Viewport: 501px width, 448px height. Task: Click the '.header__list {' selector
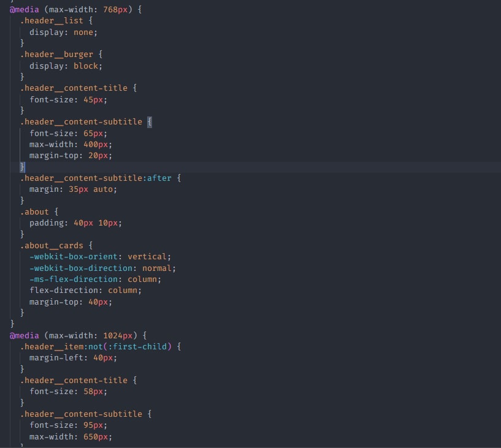coord(56,21)
